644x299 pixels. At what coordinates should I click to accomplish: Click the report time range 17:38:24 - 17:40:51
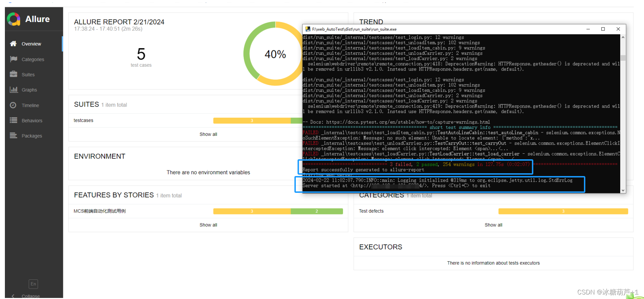(108, 29)
